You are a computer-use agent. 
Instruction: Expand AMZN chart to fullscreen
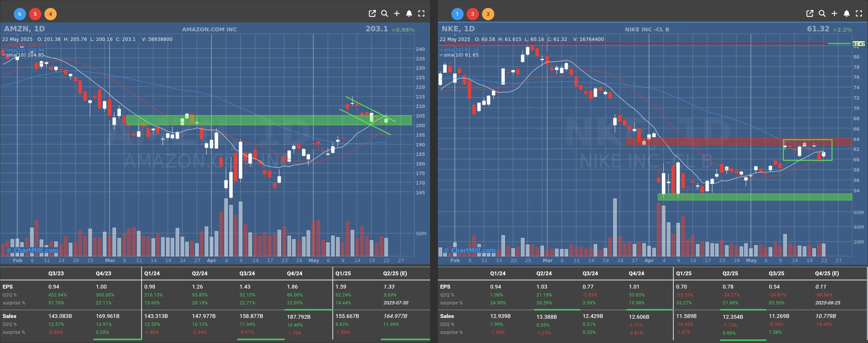421,14
